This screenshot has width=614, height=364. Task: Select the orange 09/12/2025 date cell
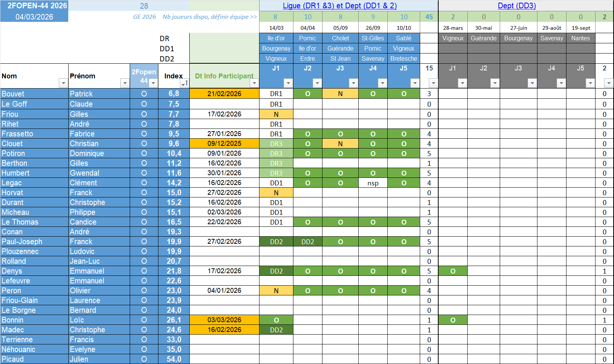pyautogui.click(x=224, y=144)
